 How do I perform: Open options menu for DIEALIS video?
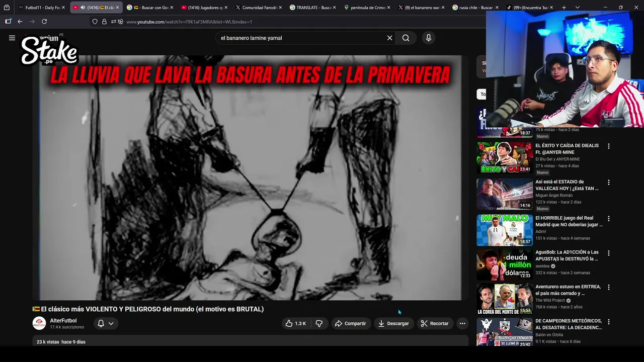(x=608, y=146)
